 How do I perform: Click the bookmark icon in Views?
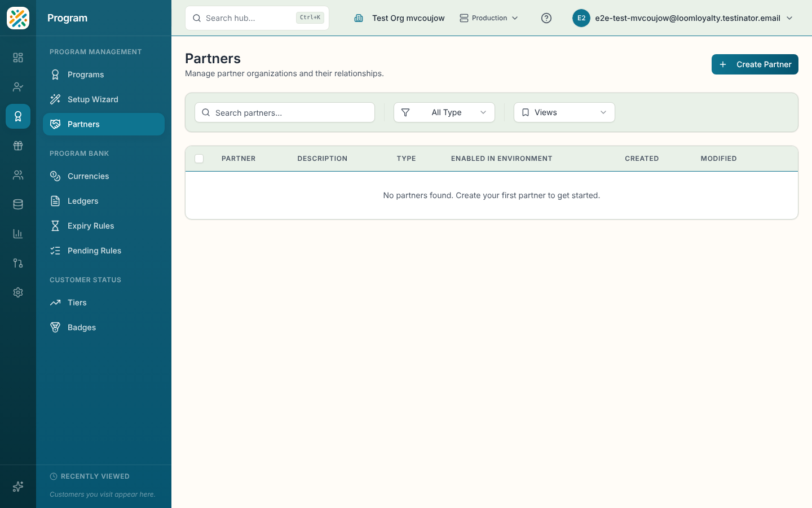[526, 112]
